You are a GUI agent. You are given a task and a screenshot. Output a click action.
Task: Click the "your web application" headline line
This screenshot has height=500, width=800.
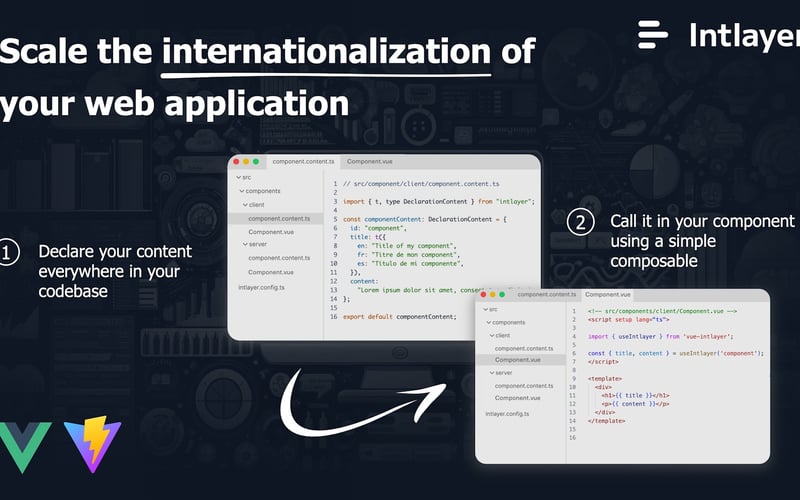(174, 104)
